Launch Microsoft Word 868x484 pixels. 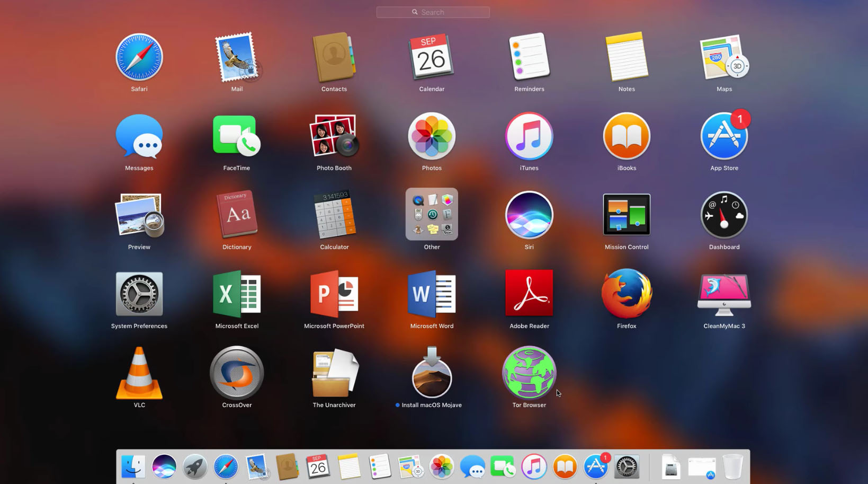tap(432, 294)
